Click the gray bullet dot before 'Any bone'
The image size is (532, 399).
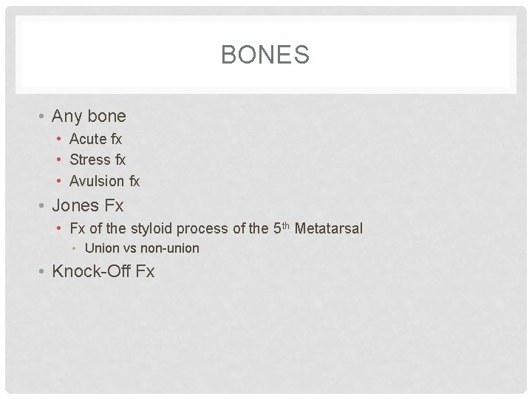click(x=41, y=117)
